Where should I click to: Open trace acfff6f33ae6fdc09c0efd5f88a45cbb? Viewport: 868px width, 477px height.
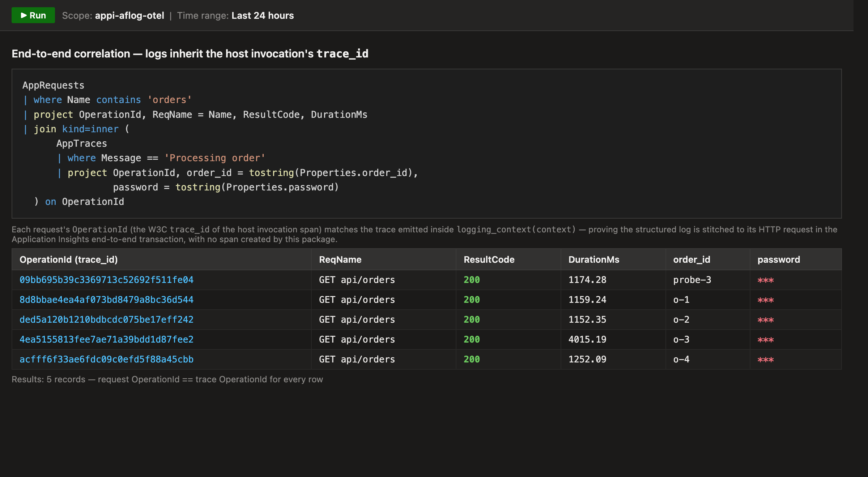pyautogui.click(x=106, y=359)
